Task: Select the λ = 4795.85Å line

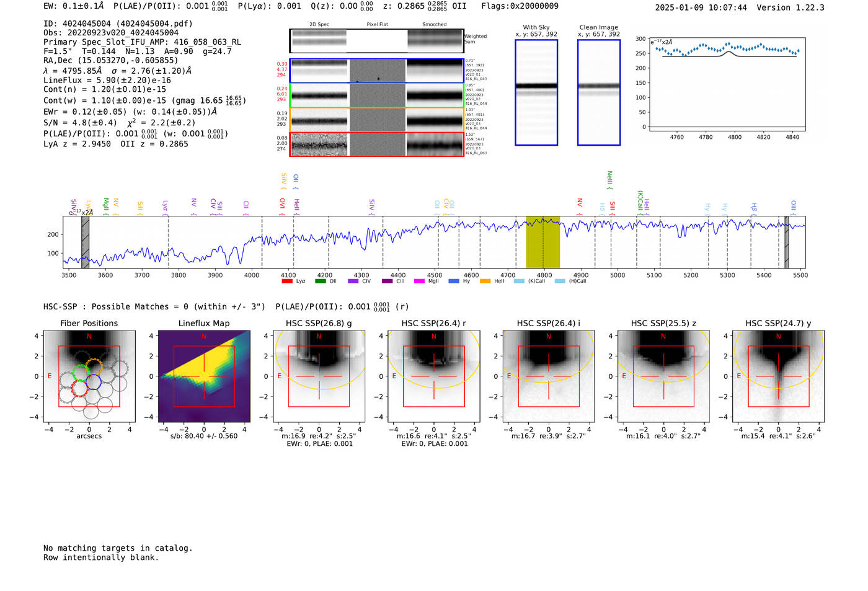Action: [117, 71]
